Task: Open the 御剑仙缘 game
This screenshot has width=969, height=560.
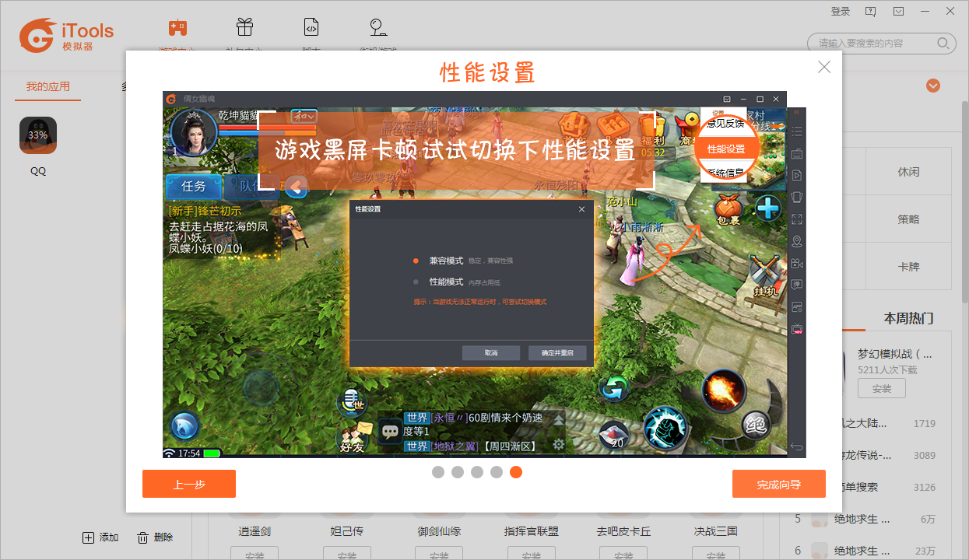Action: (439, 532)
